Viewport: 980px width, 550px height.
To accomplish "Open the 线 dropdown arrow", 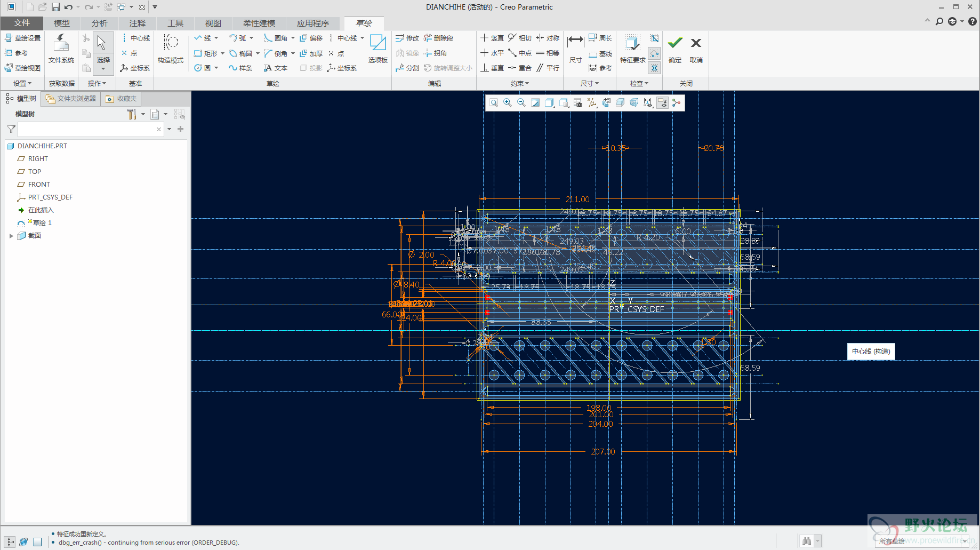I will tap(216, 38).
